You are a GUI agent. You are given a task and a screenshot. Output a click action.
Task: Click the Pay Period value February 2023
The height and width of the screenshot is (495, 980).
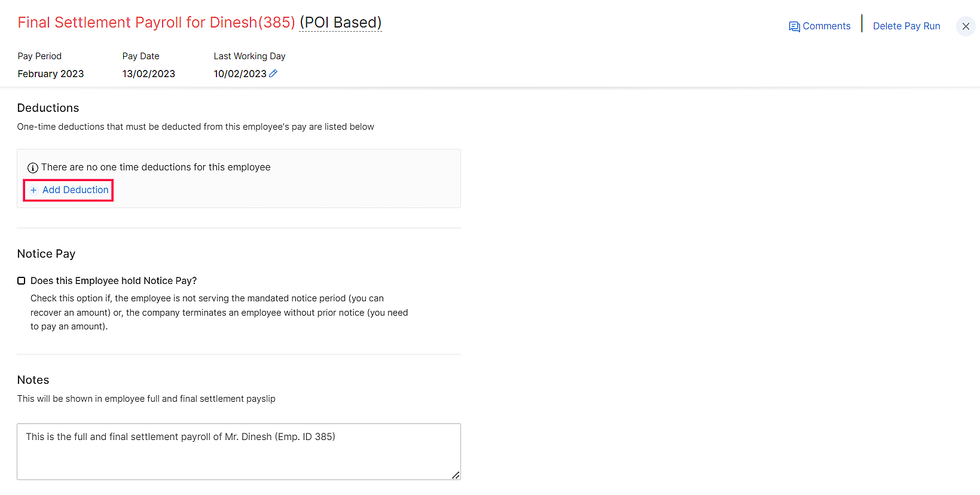click(51, 74)
